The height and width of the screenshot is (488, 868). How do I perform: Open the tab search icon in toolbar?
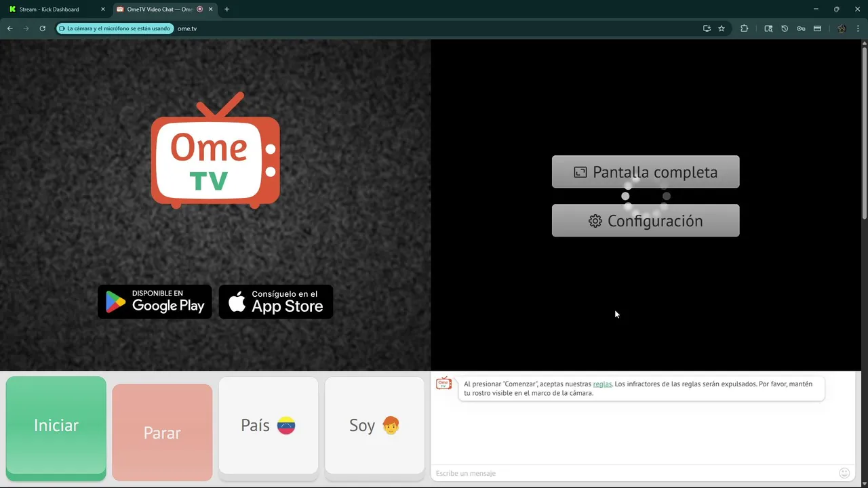pyautogui.click(x=768, y=28)
